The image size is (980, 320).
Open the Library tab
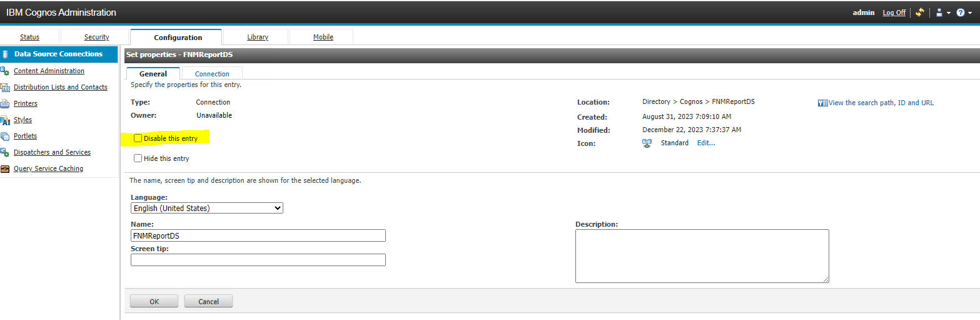coord(258,37)
